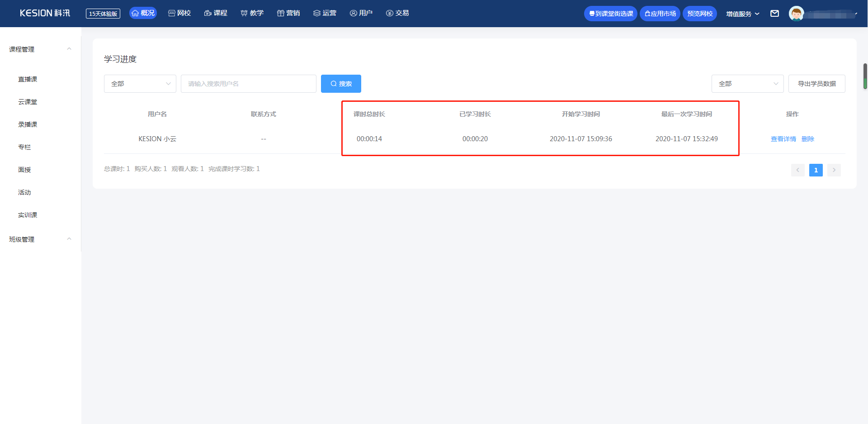
Task: Open the 交易 menu in top navigation
Action: point(397,13)
